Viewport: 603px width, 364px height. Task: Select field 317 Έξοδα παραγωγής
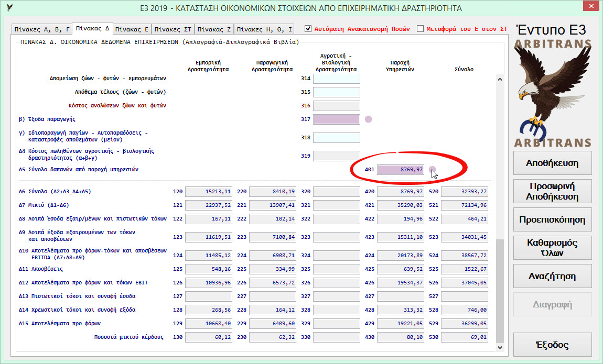(x=337, y=119)
